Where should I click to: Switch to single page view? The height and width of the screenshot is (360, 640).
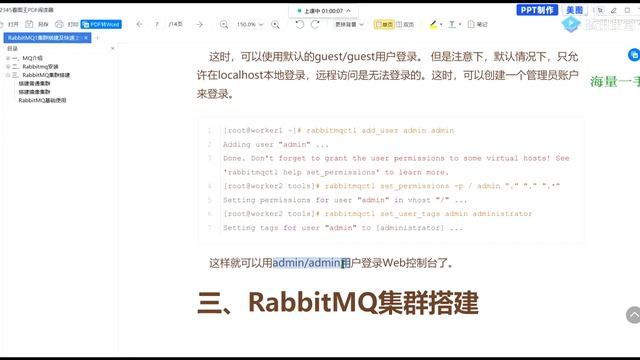pyautogui.click(x=384, y=24)
